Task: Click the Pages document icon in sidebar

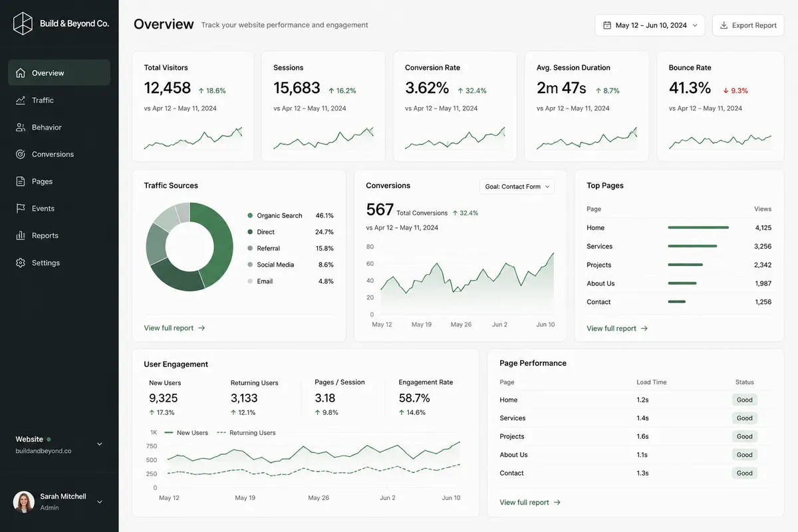Action: [x=21, y=182]
